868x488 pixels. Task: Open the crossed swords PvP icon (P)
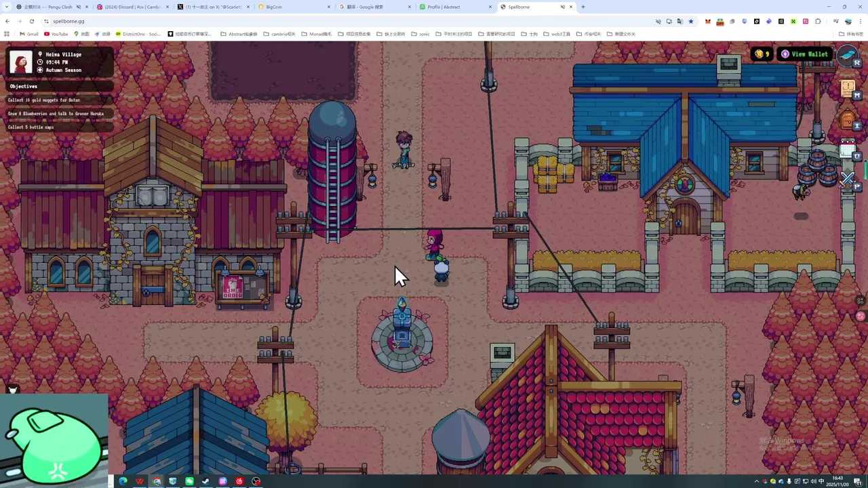point(848,180)
